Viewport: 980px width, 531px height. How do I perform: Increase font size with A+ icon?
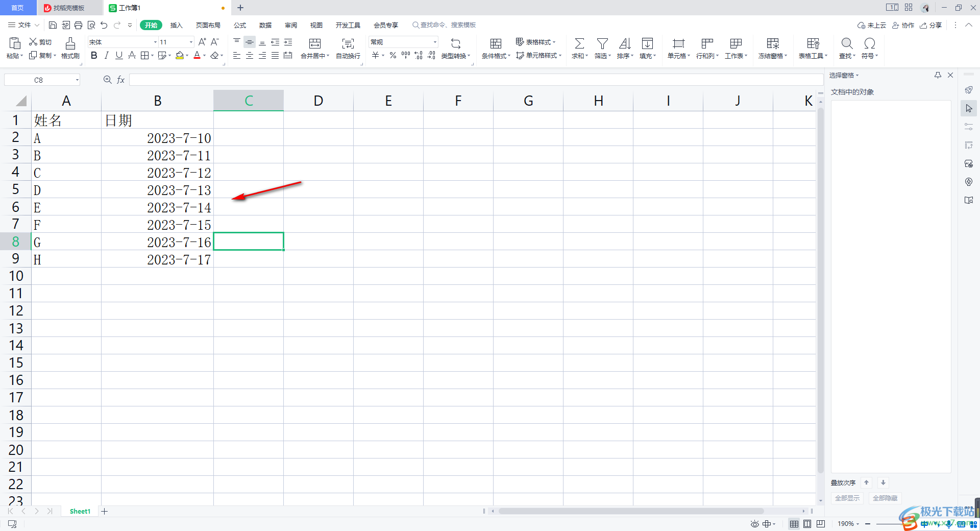pos(203,42)
